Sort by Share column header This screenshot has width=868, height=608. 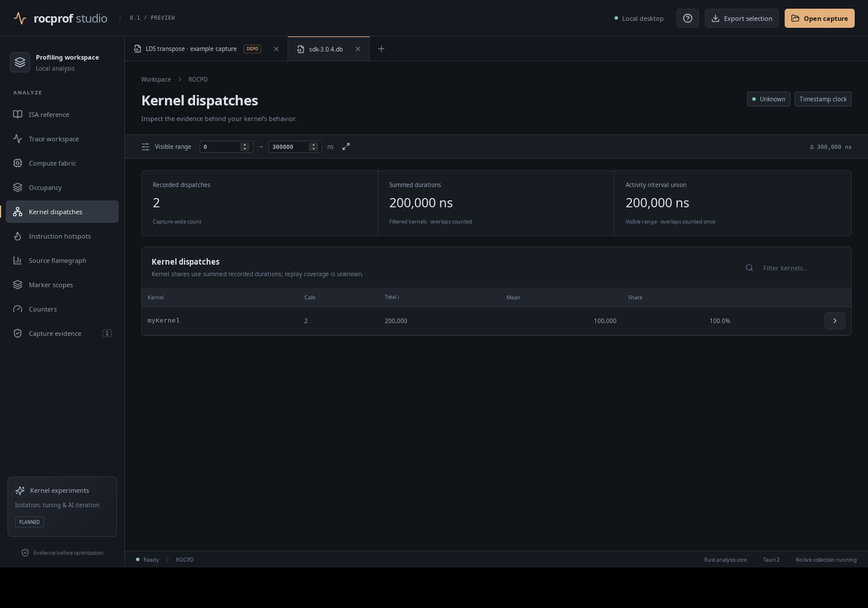[x=635, y=298]
